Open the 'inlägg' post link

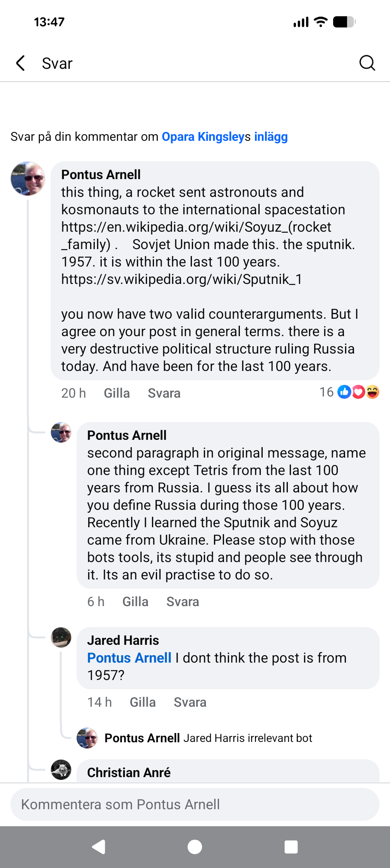[271, 137]
